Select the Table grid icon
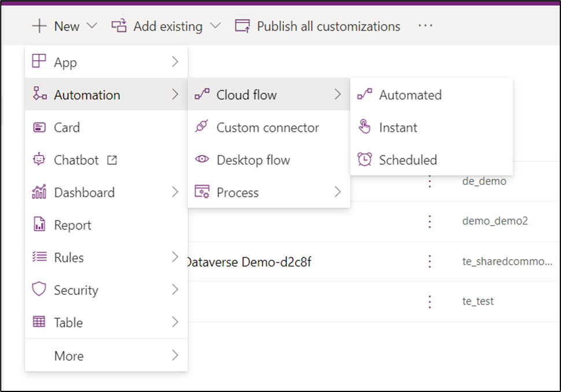This screenshot has width=561, height=392. click(x=37, y=322)
